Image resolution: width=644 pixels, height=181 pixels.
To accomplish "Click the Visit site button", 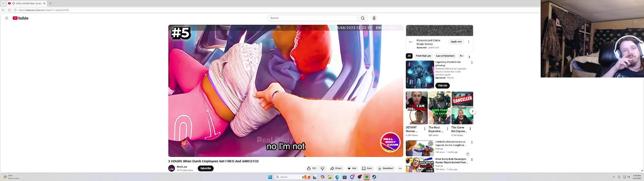I will tap(442, 85).
